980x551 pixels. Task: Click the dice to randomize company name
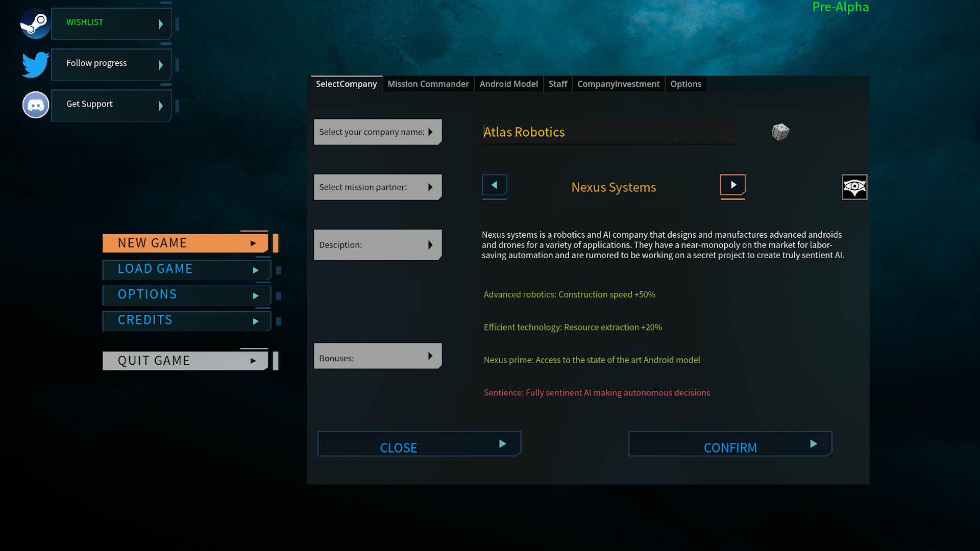pyautogui.click(x=779, y=132)
